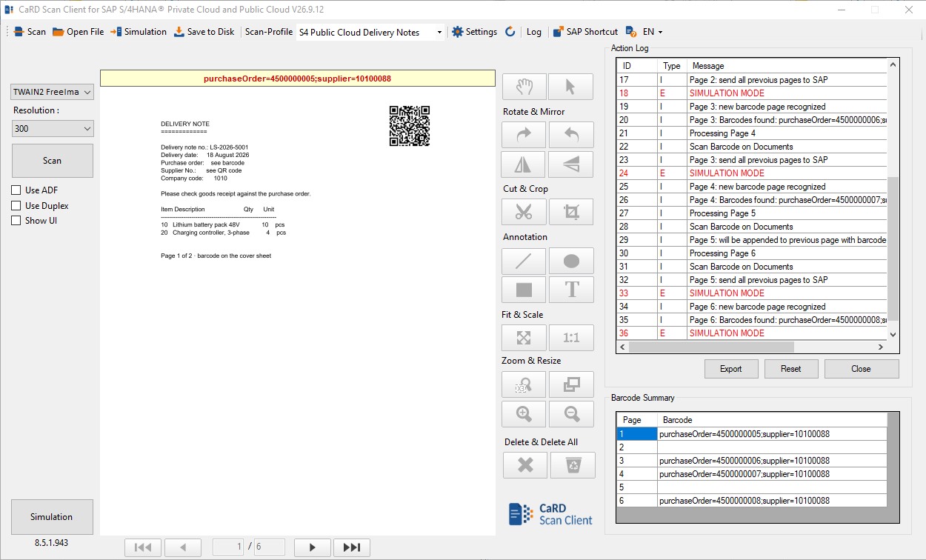The image size is (926, 560).
Task: Choose the filled rectangle annotation tool
Action: pos(524,290)
